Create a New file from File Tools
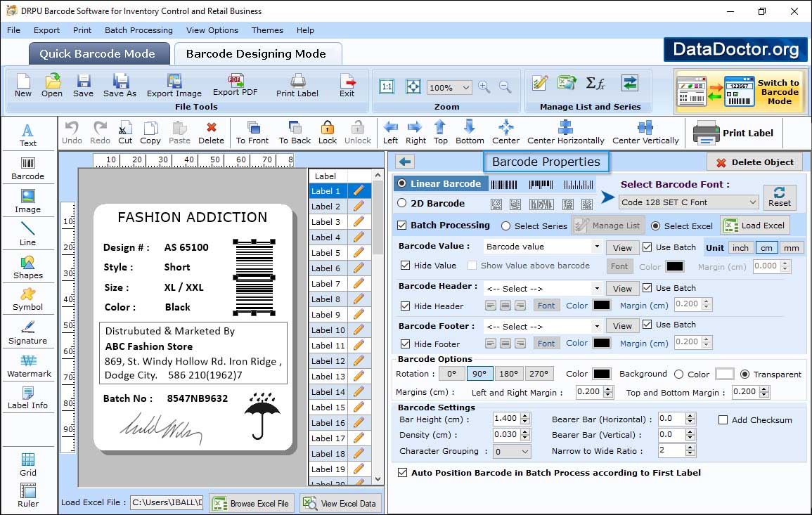Viewport: 812px width, 515px height. pyautogui.click(x=22, y=86)
